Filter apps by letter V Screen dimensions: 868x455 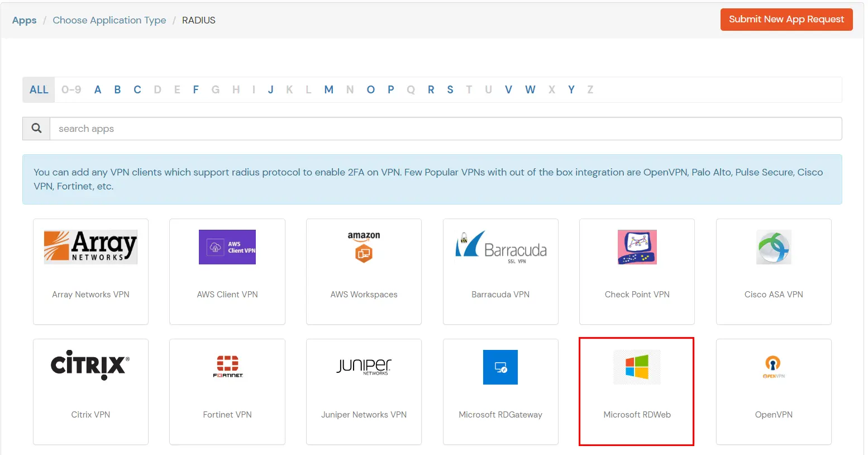[x=508, y=89]
